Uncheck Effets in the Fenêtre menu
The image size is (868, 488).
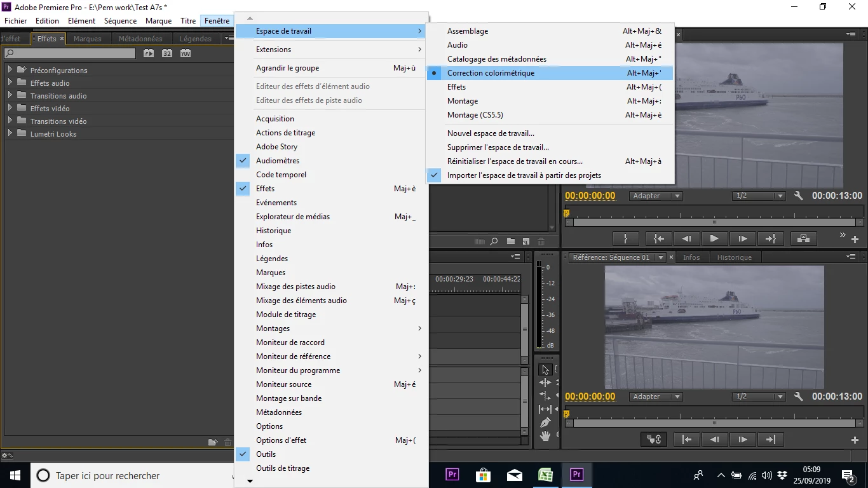(x=331, y=189)
